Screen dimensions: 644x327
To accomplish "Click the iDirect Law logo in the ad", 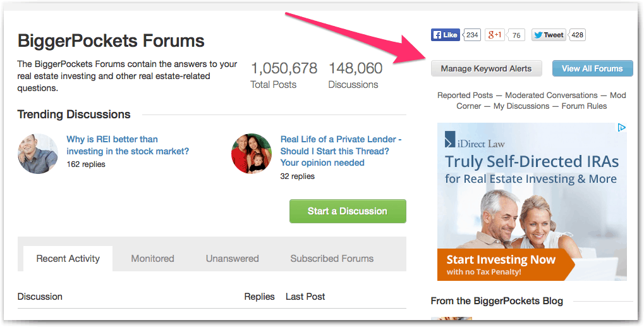I will (475, 140).
